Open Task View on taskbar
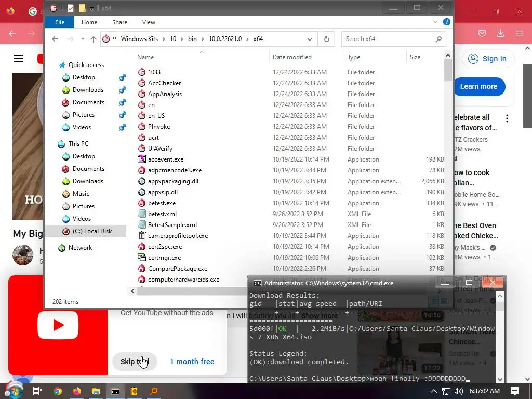 [x=37, y=391]
